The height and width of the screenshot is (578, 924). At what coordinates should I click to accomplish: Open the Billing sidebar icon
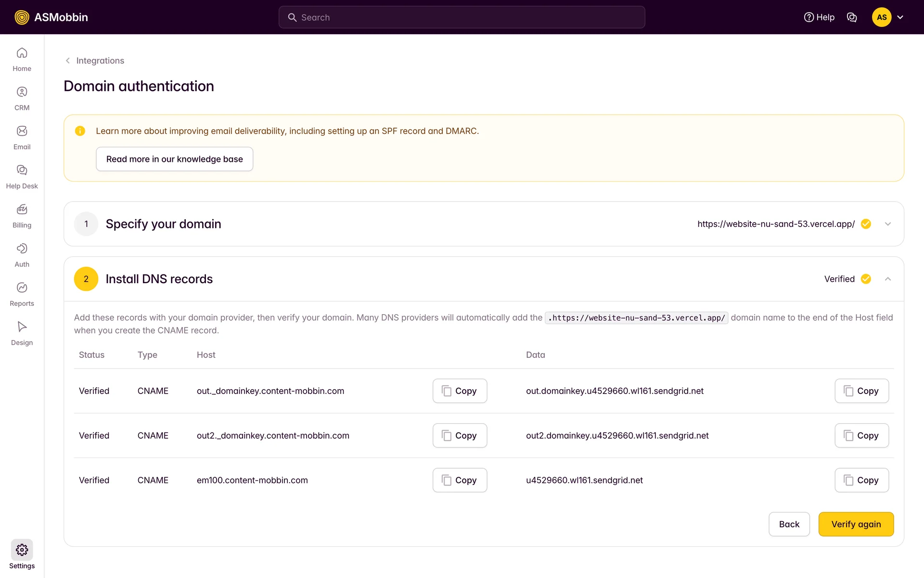coord(22,210)
